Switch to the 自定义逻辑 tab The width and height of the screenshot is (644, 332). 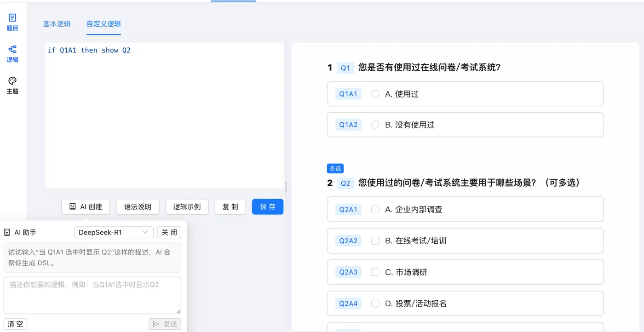click(x=103, y=24)
